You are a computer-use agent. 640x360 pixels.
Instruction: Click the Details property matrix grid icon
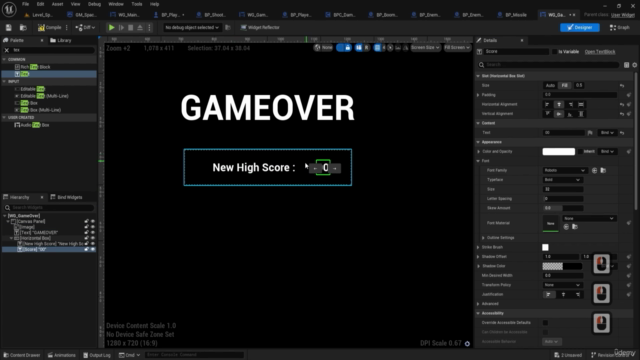(627, 65)
